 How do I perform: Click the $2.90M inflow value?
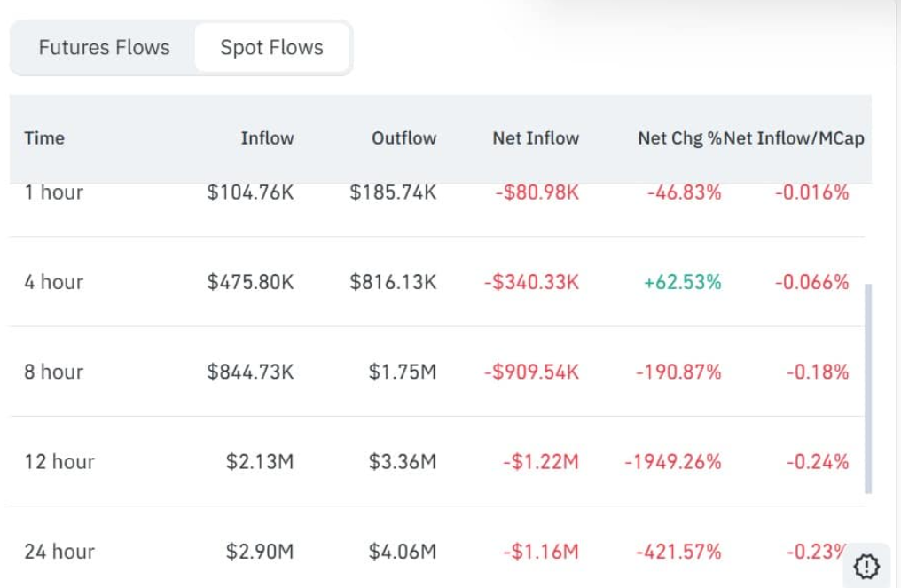click(260, 551)
